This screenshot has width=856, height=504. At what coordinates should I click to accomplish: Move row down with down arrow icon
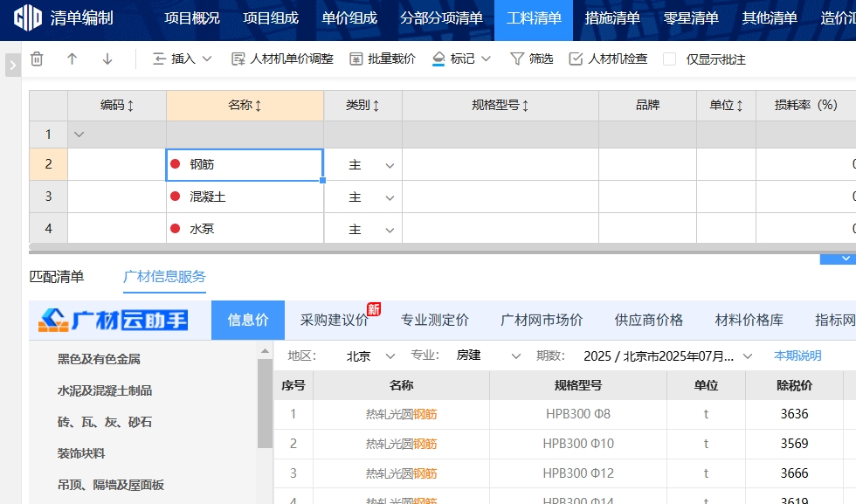107,59
